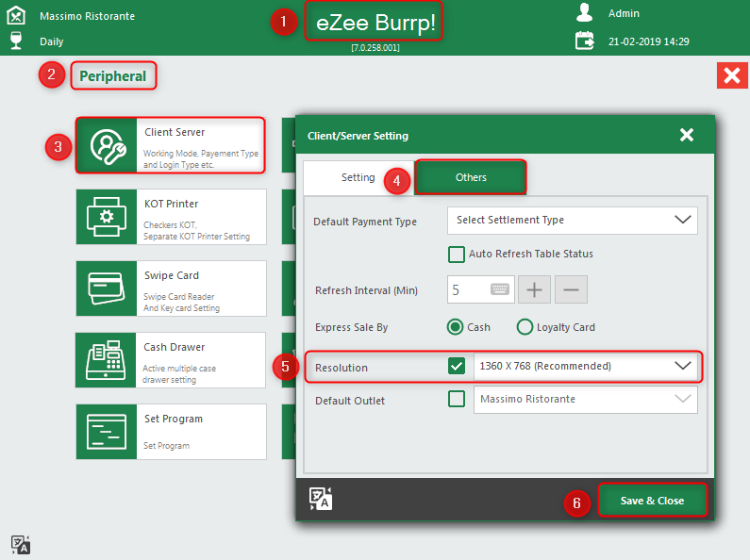Open the Cash Drawer register icon
This screenshot has width=750, height=560.
coord(106,360)
